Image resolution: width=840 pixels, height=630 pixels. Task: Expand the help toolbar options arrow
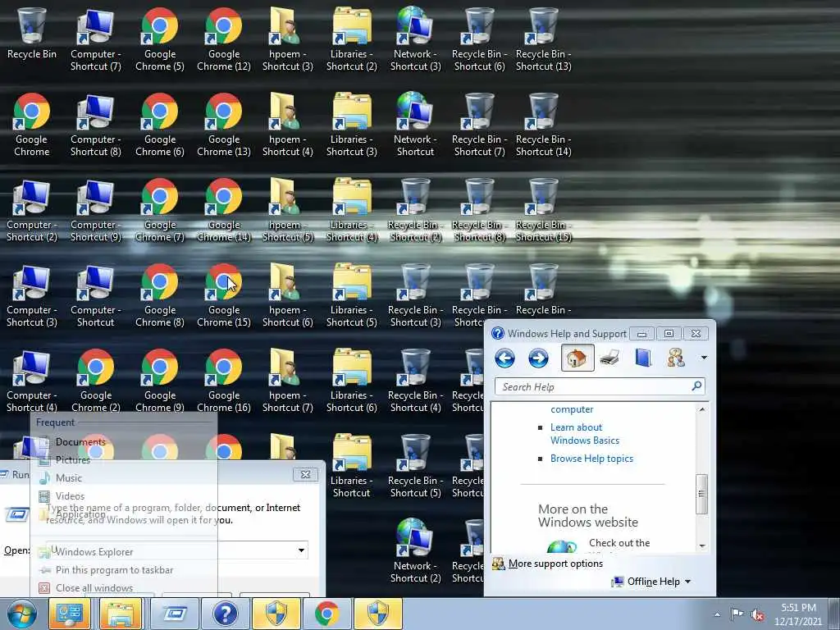[x=704, y=358]
